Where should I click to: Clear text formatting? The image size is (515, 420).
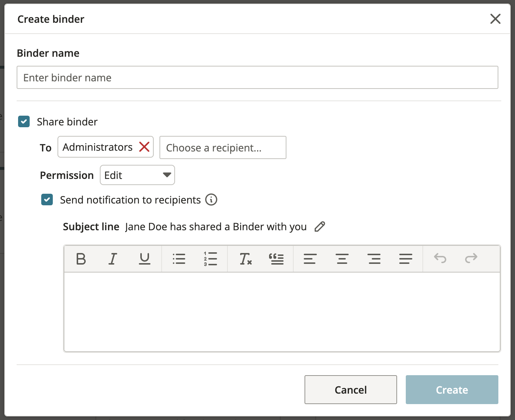pyautogui.click(x=246, y=259)
